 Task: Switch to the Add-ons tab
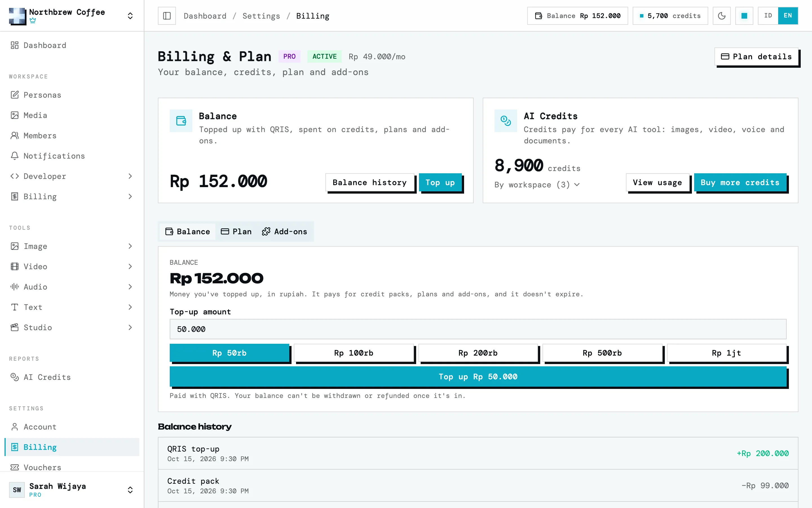click(284, 231)
